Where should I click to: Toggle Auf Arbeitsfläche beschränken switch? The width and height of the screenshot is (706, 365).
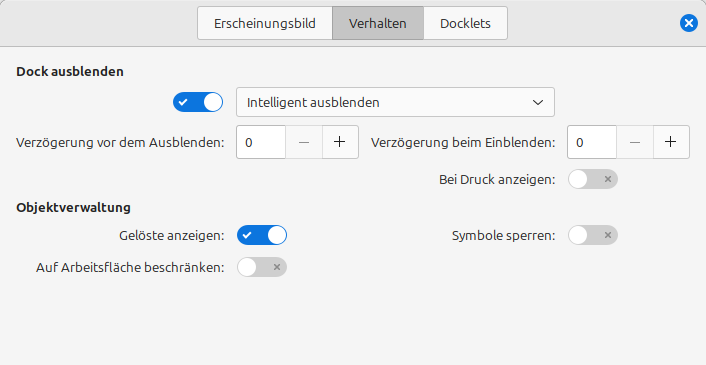[262, 267]
